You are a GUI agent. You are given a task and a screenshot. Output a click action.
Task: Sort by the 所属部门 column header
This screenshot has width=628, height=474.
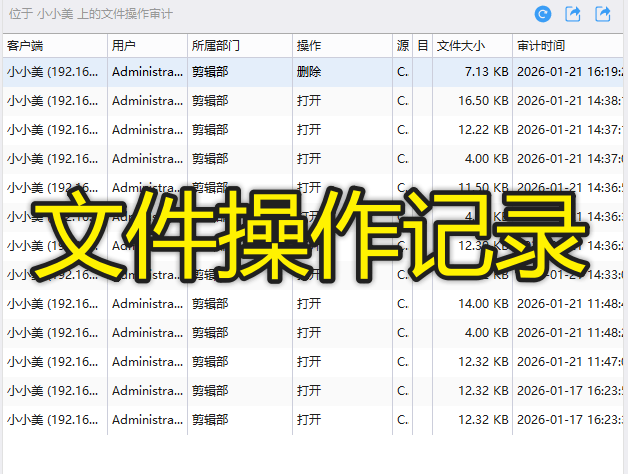240,46
